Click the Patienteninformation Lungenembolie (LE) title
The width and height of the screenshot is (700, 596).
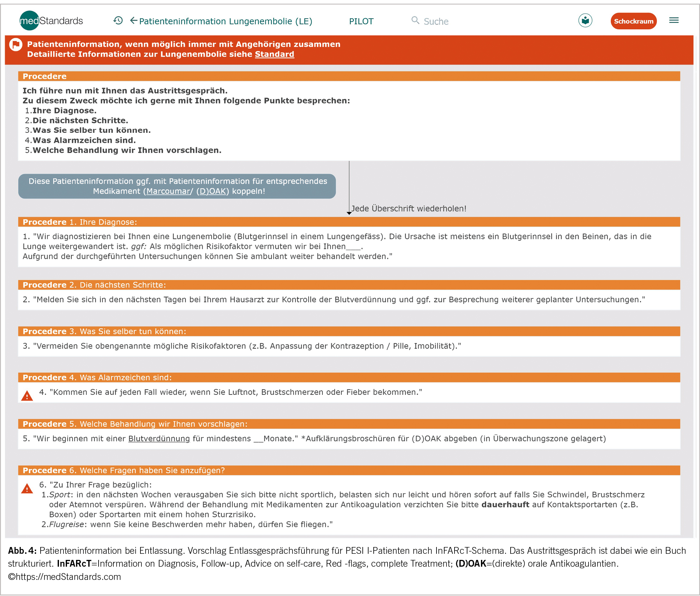225,22
